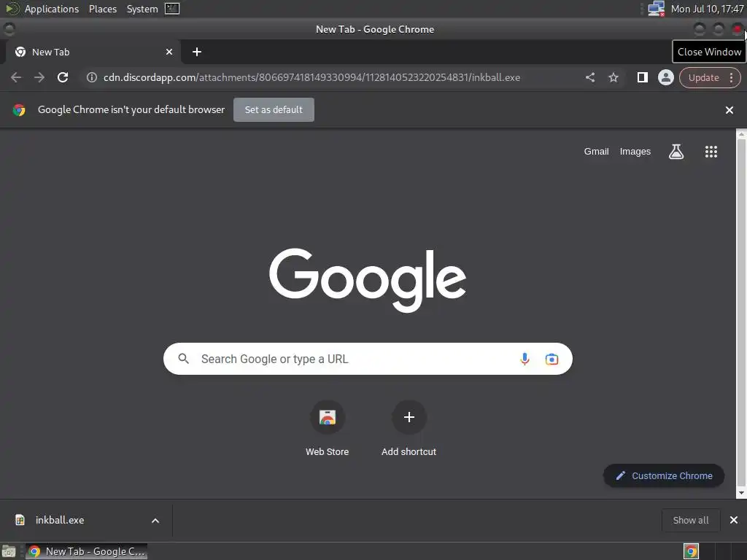Open the System menu
Viewport: 747px width, 560px height.
pyautogui.click(x=142, y=9)
